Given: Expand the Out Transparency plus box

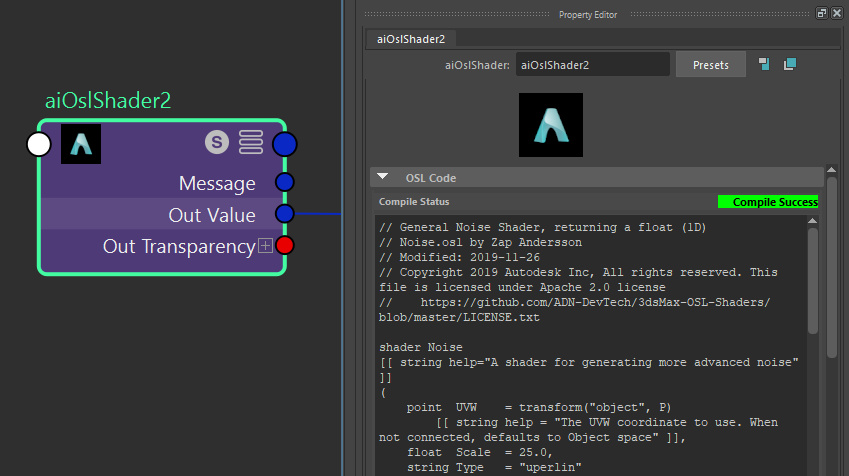Looking at the screenshot, I should (x=265, y=246).
